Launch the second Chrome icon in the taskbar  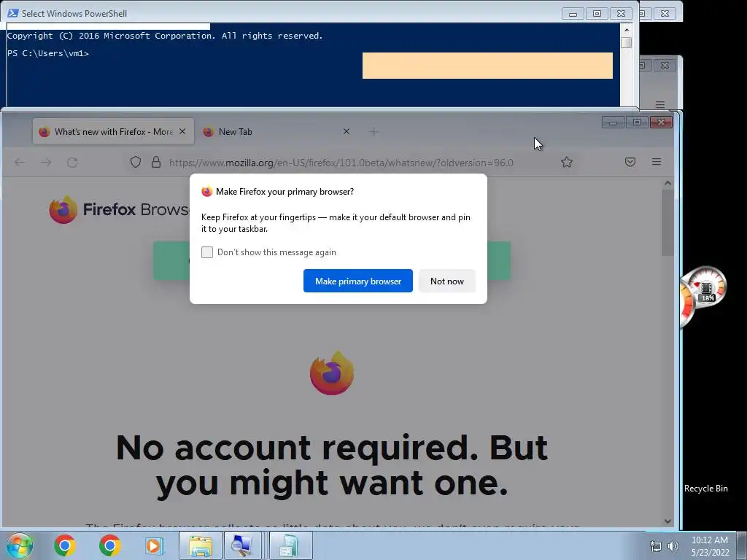[110, 545]
